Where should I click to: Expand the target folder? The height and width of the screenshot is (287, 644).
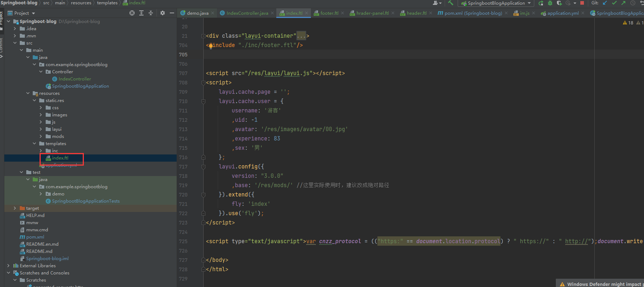(15, 208)
